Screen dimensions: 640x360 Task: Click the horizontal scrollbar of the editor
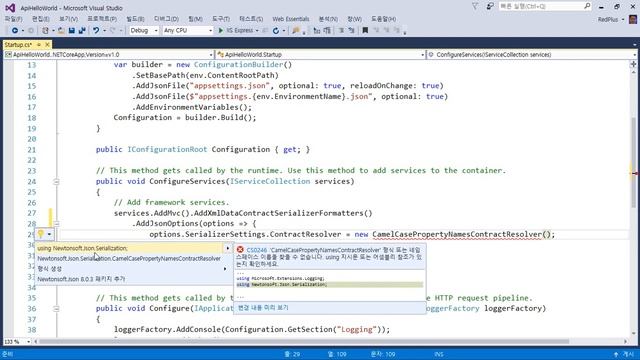[x=304, y=342]
